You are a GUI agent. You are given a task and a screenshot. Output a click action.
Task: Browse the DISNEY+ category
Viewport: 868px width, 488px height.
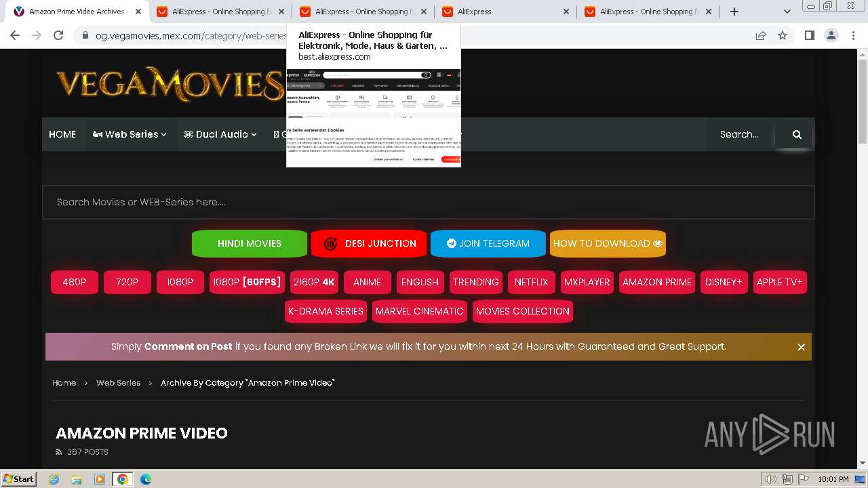click(x=724, y=282)
